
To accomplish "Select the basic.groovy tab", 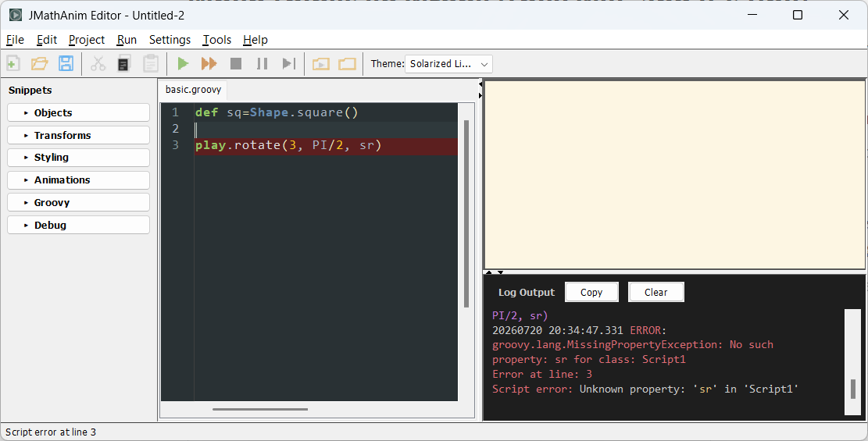I will coord(193,90).
